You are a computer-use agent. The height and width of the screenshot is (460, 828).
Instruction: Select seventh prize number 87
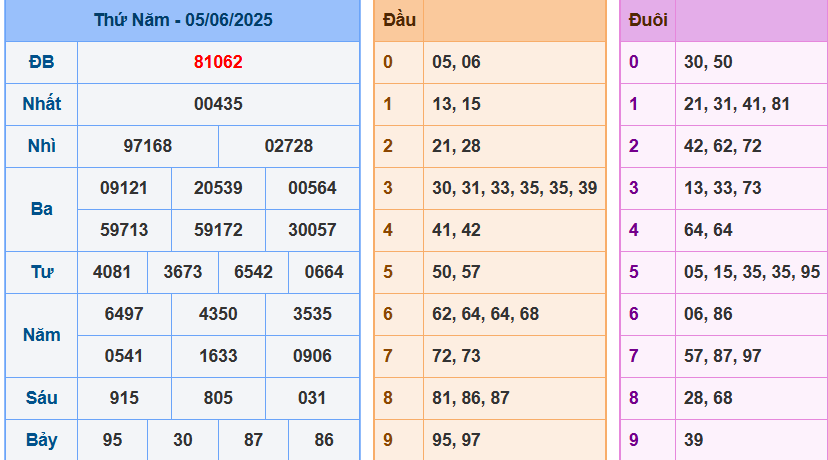click(253, 440)
